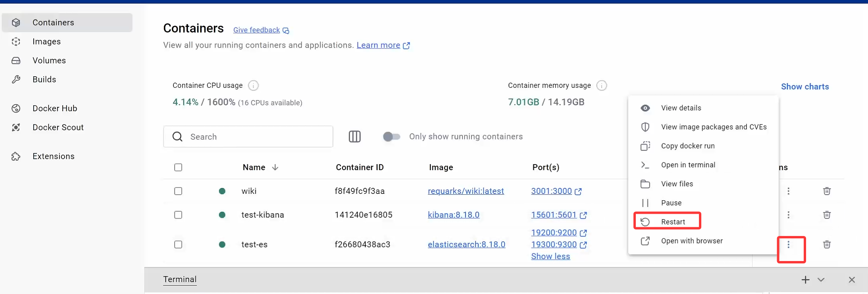Click status dot of wiki container
868x294 pixels.
[x=222, y=191]
